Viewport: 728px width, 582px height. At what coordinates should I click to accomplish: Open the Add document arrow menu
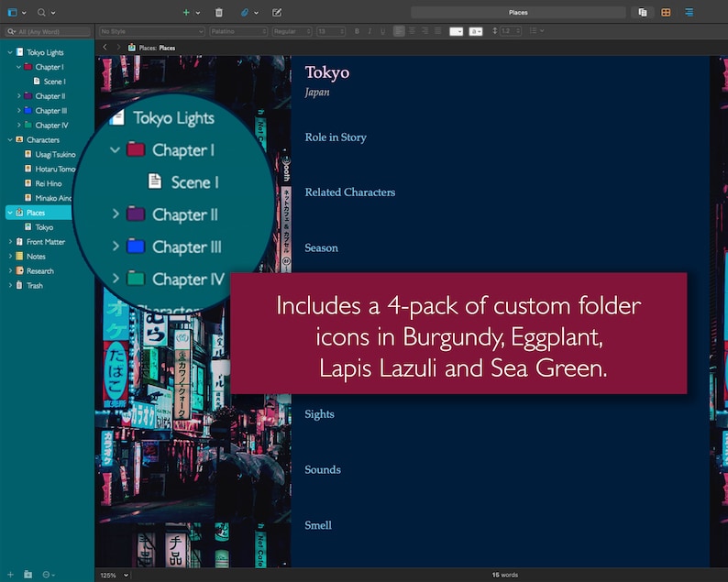pos(198,13)
